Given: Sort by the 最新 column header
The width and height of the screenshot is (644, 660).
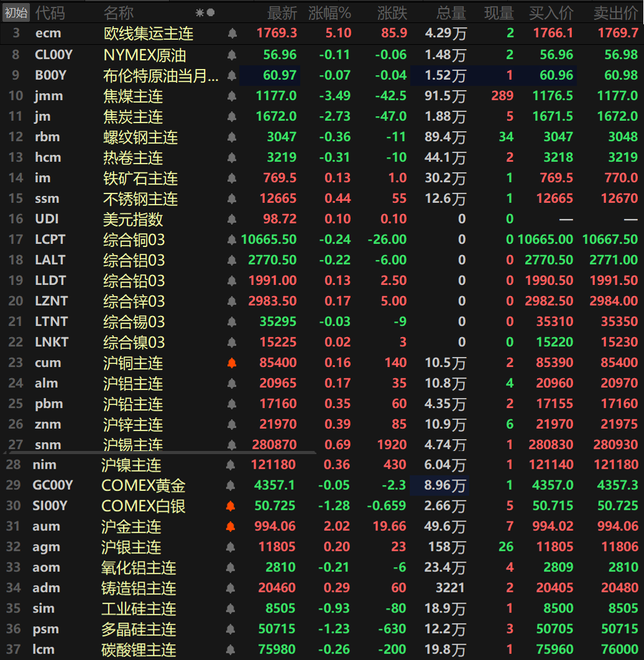Looking at the screenshot, I should (282, 12).
